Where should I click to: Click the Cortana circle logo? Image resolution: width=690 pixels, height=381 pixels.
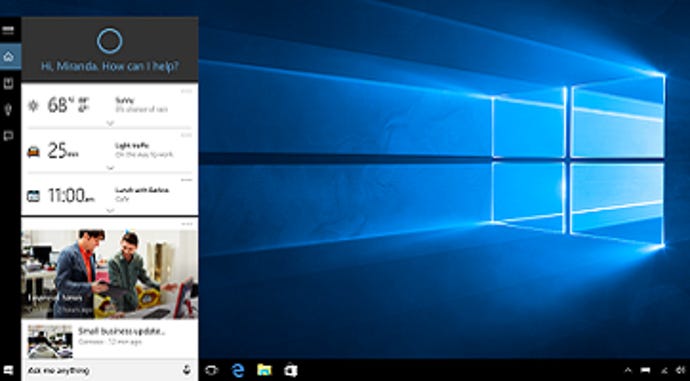click(x=109, y=41)
